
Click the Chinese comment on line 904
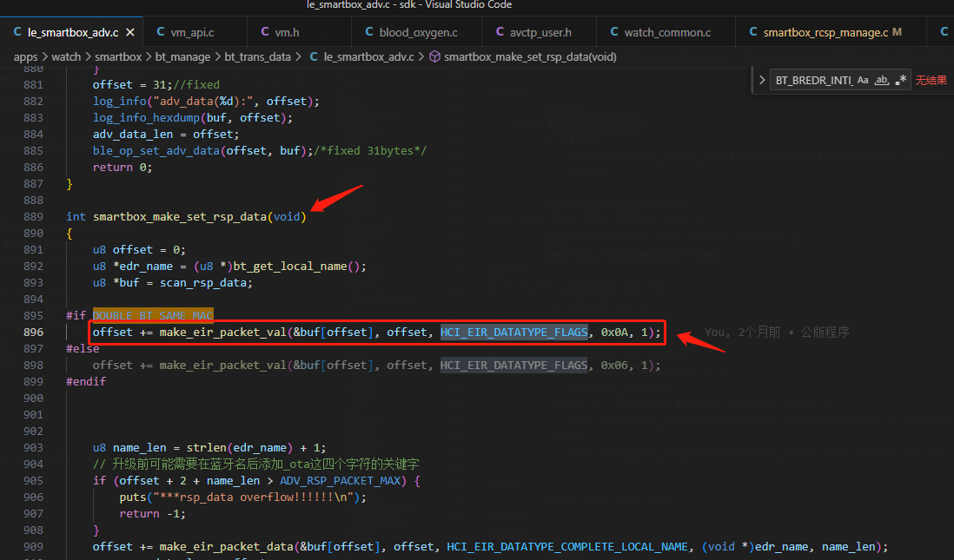point(255,464)
